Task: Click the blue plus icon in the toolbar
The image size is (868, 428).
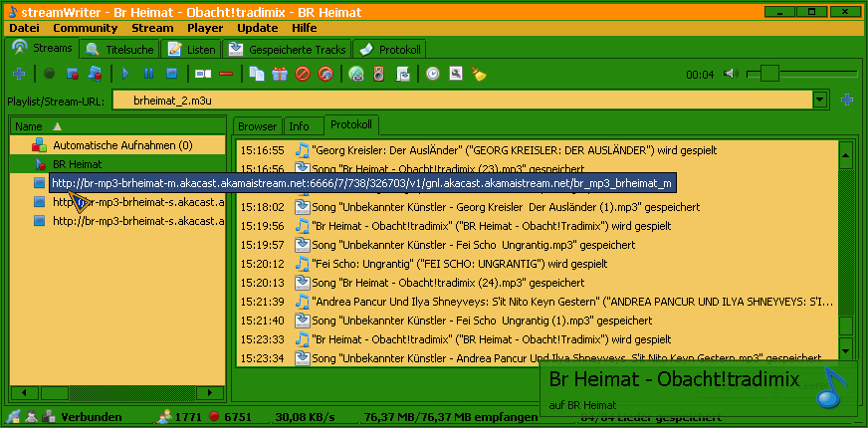Action: [19, 74]
